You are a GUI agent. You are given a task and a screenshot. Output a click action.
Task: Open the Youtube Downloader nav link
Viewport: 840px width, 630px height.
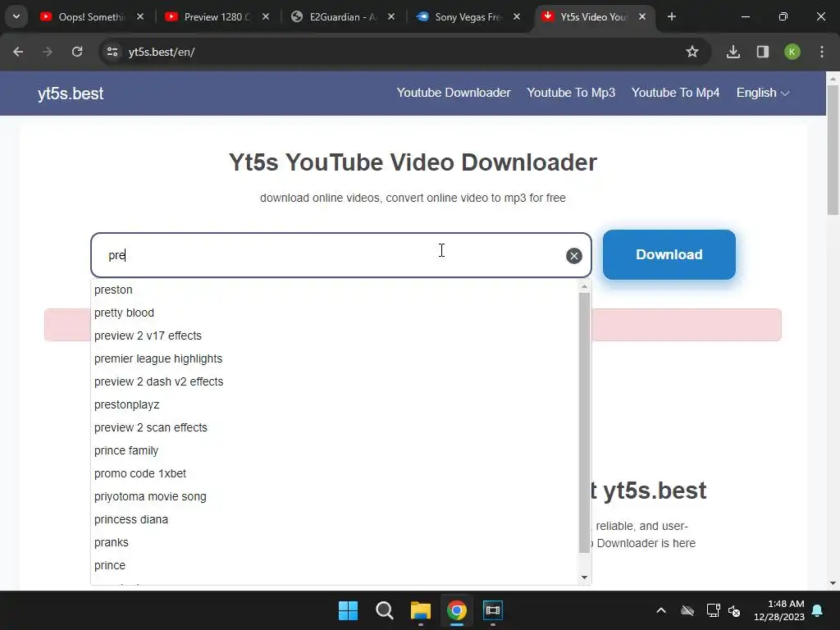click(x=453, y=93)
